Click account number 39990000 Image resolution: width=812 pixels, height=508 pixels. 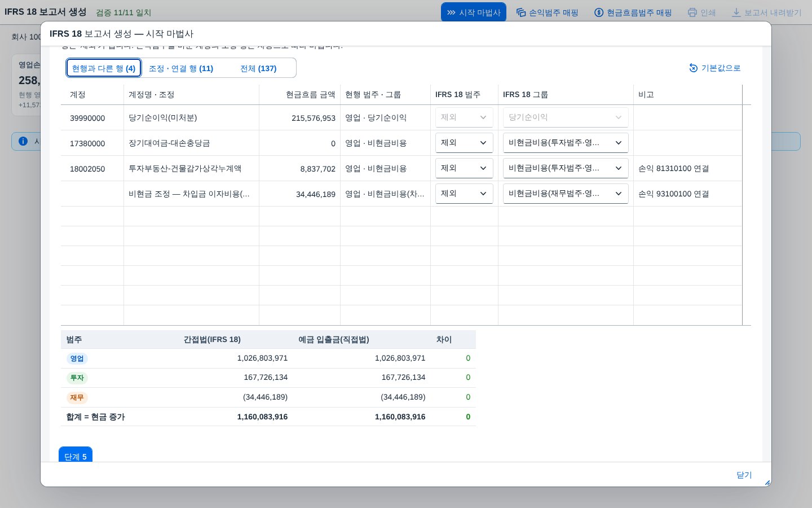click(x=87, y=118)
